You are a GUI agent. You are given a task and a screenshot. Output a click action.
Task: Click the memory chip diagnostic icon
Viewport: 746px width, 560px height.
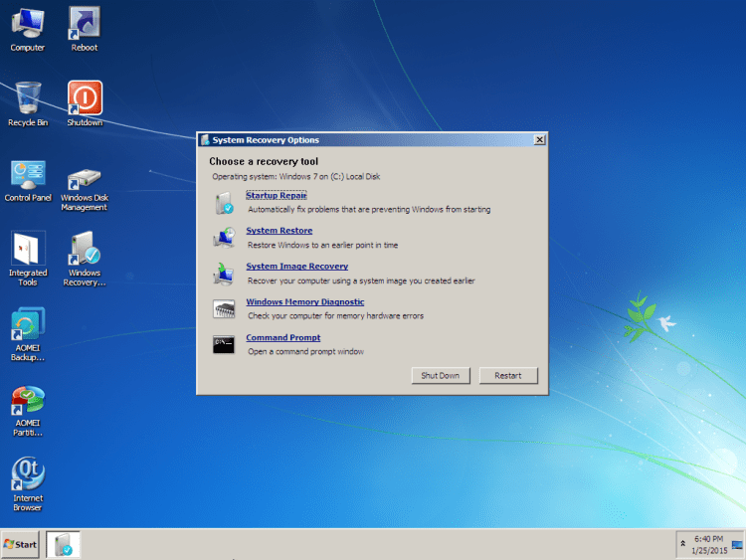click(x=224, y=308)
